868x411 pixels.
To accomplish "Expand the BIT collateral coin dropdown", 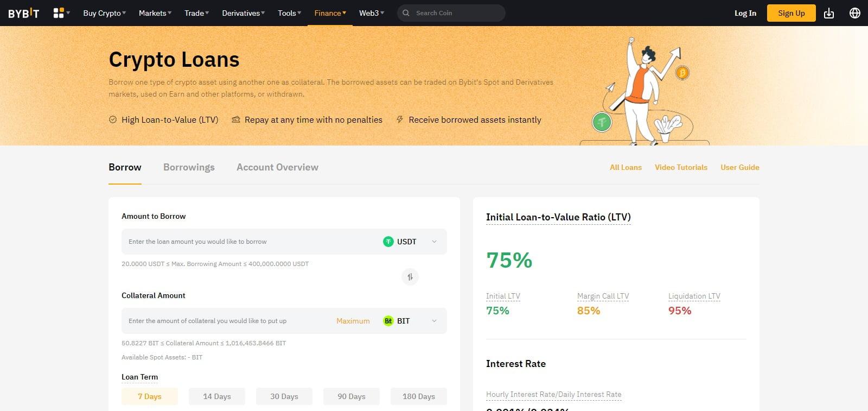I will (x=434, y=321).
